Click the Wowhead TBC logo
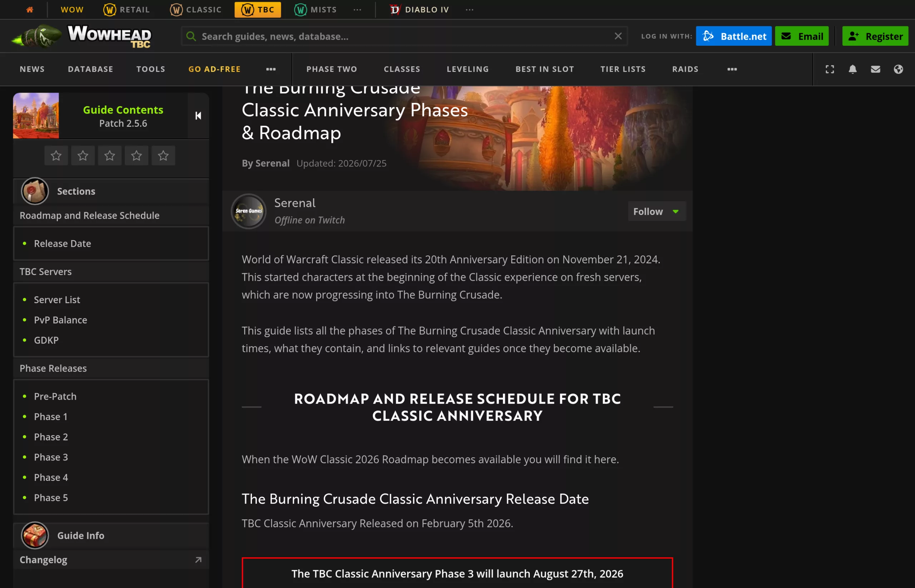Screen dimensions: 915x588 81,36
